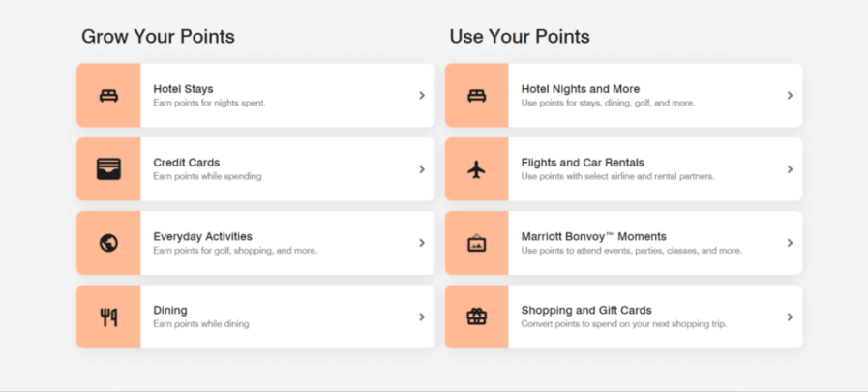
Task: Click the globe icon for Everyday Activities
Action: tap(108, 243)
